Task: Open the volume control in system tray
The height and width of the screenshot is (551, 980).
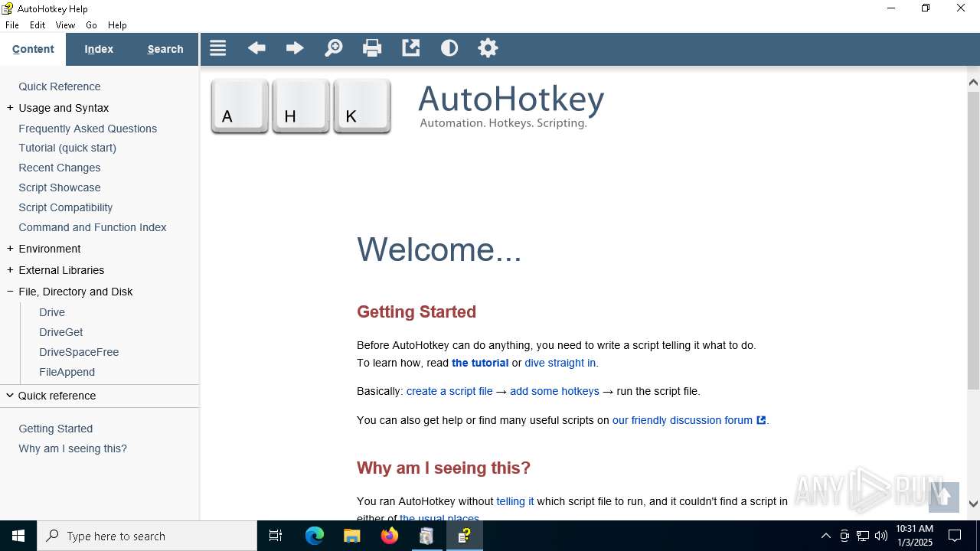Action: (x=881, y=536)
